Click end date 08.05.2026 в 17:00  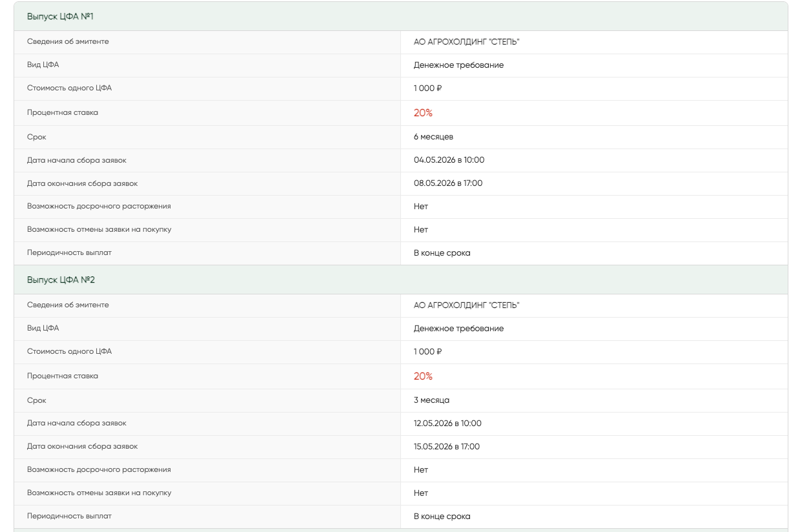[x=448, y=183]
